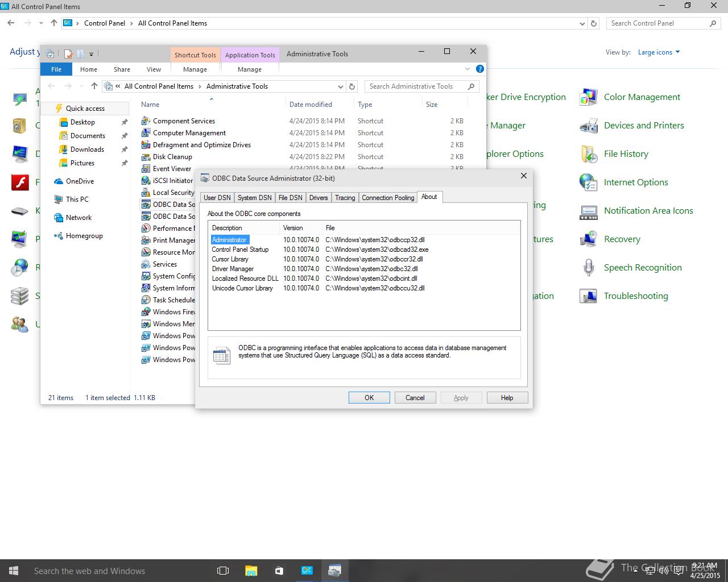Select the Cursor Library row
The width and height of the screenshot is (728, 582).
coord(364,259)
